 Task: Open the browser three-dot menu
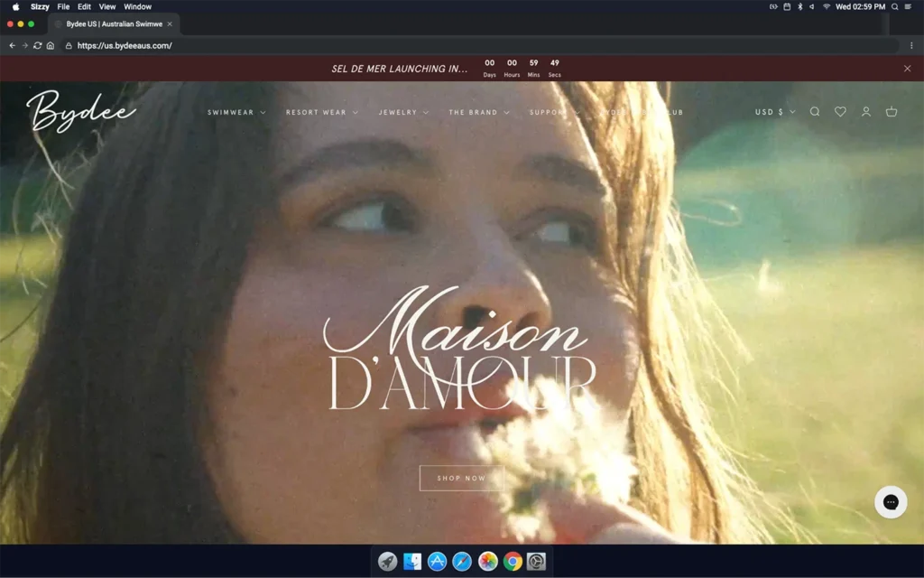pos(911,45)
